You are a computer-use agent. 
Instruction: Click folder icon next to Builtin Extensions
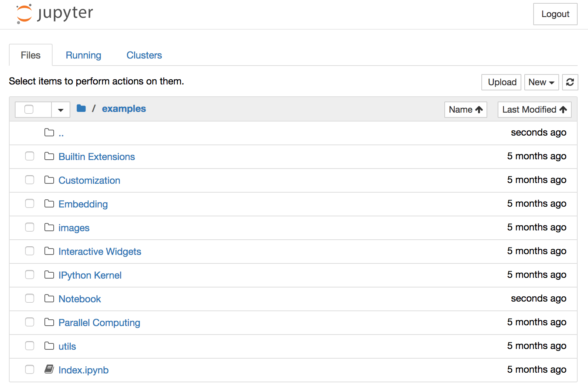click(x=49, y=156)
